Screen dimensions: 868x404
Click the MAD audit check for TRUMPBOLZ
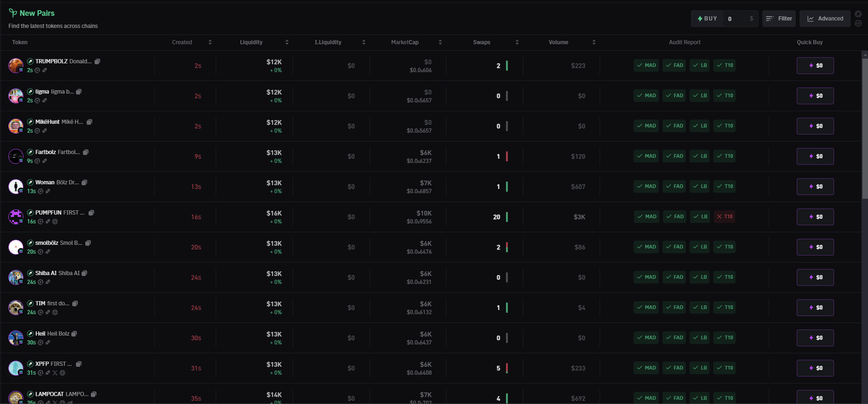pos(646,65)
